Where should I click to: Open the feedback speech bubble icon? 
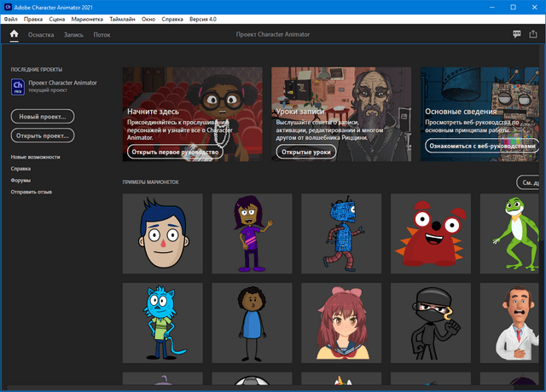(517, 35)
